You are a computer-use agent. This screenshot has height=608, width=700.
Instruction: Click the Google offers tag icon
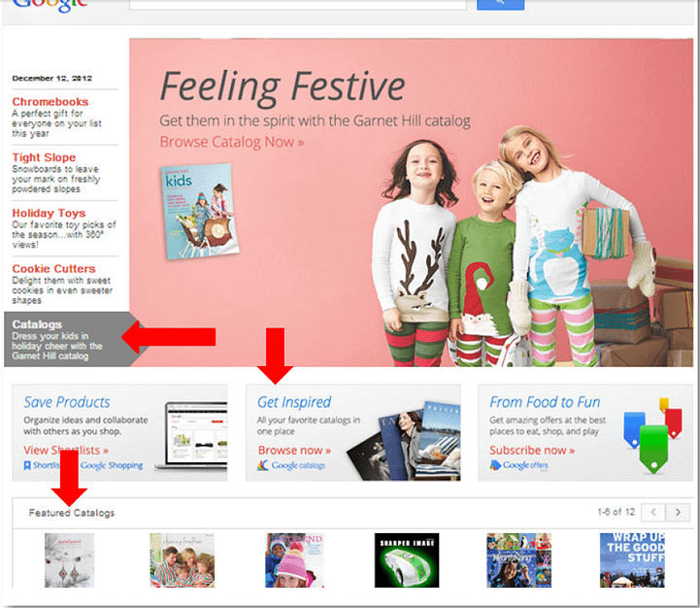495,465
